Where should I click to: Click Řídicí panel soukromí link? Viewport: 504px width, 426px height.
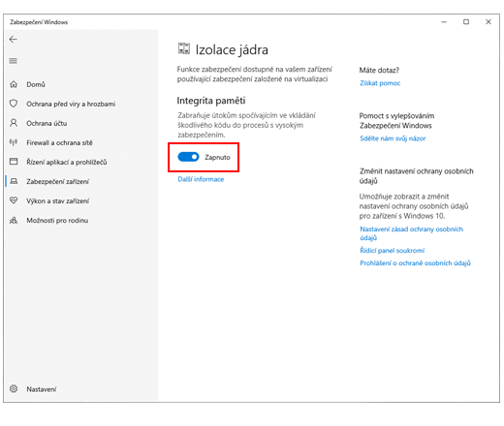(393, 251)
